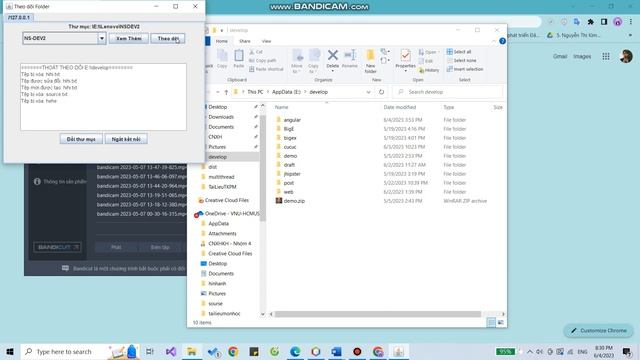Select the /127.0.0.1 tab

click(x=19, y=18)
